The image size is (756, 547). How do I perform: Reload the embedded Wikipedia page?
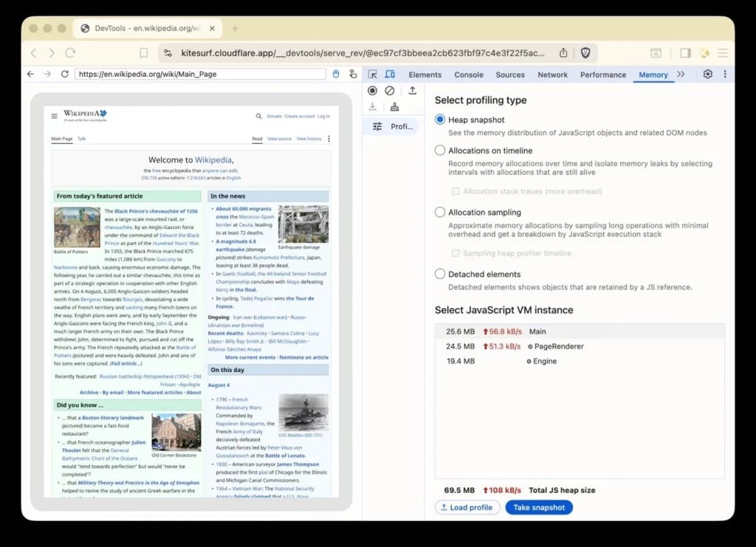[65, 74]
